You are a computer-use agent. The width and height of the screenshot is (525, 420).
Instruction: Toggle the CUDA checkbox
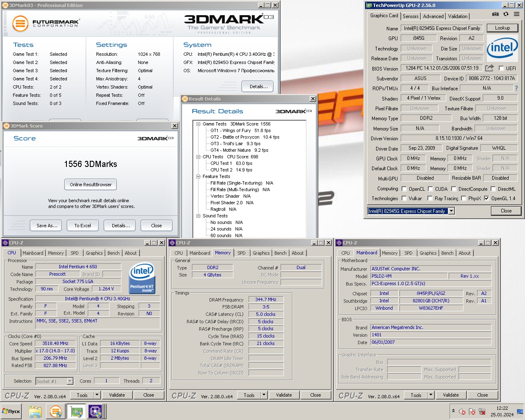tap(431, 189)
